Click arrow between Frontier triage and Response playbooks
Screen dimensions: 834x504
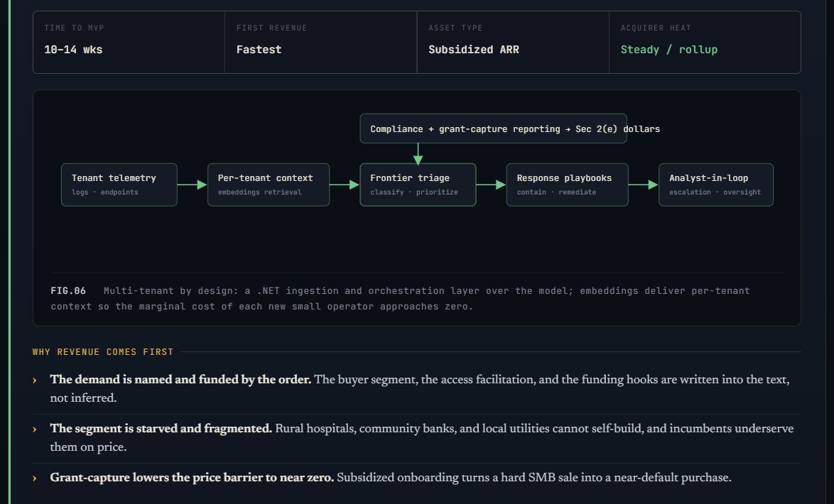[x=491, y=185]
